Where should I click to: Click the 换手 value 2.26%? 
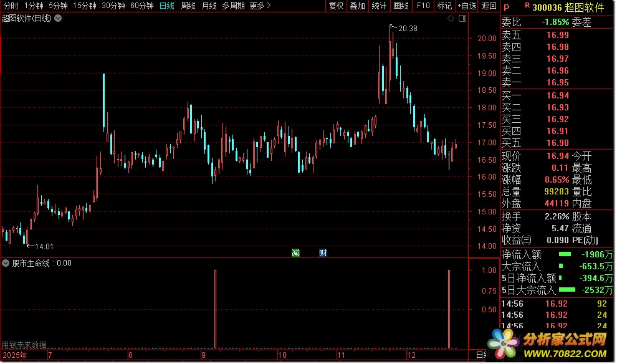point(557,217)
